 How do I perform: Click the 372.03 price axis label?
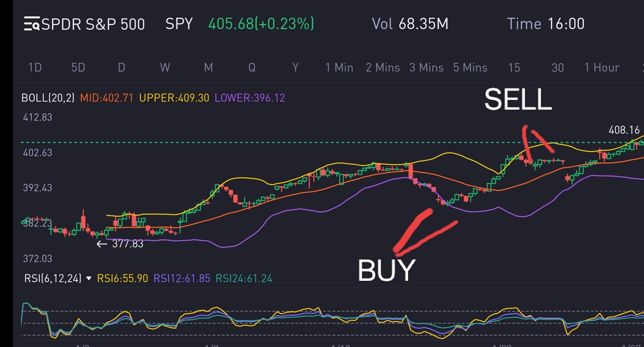38,259
